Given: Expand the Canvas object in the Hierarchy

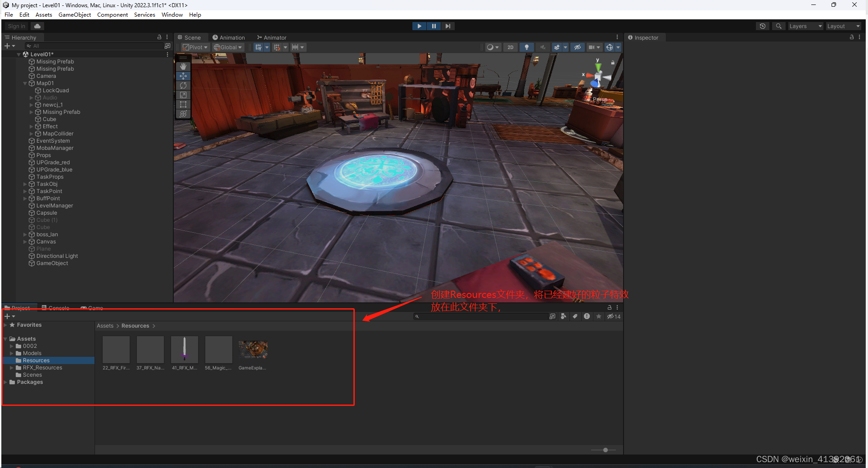Looking at the screenshot, I should tap(25, 242).
